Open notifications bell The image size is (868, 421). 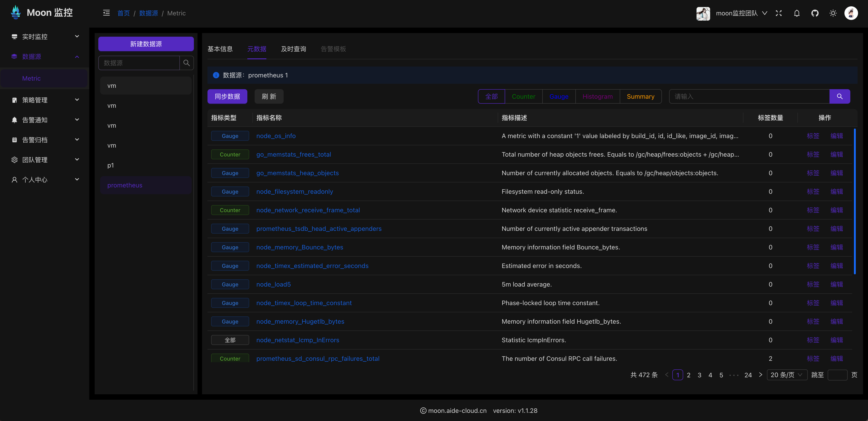point(797,13)
